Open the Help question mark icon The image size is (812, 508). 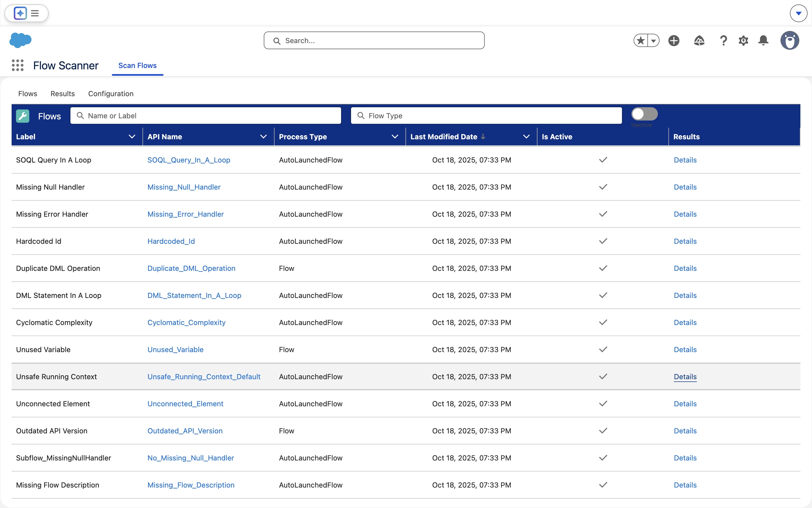pyautogui.click(x=723, y=40)
